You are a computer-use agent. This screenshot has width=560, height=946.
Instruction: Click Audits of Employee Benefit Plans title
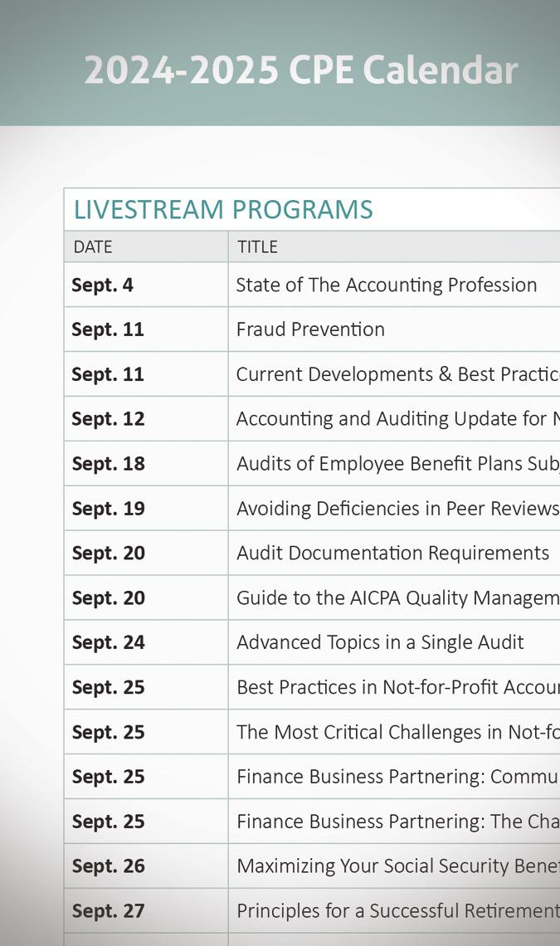[x=397, y=464]
